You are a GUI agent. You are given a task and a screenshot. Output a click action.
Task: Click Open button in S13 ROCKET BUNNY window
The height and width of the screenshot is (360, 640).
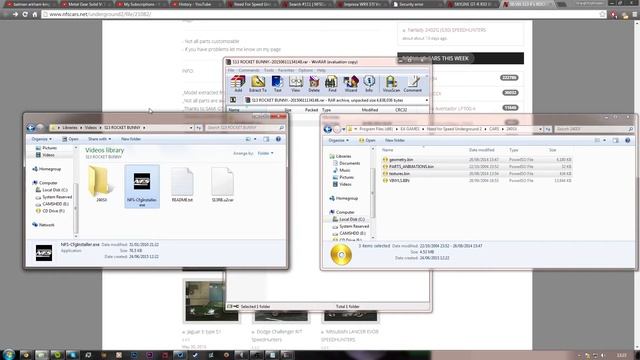70,139
